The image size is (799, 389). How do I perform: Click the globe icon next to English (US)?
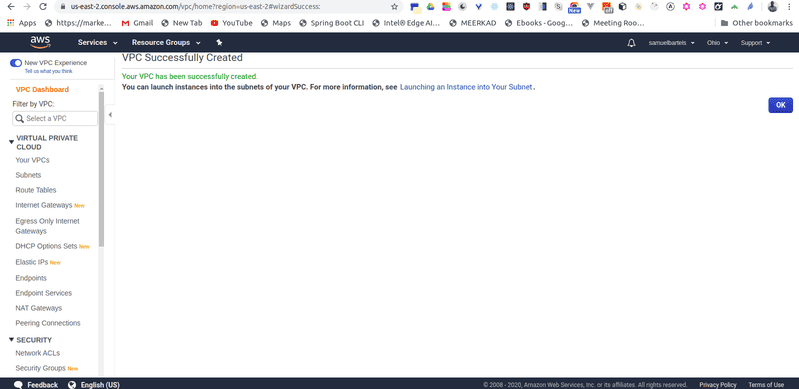click(72, 384)
